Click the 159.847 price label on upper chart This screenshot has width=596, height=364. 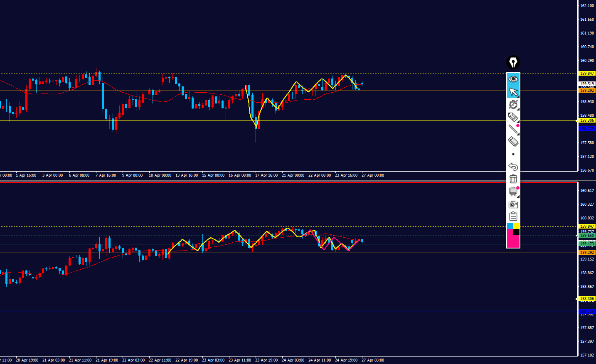587,74
